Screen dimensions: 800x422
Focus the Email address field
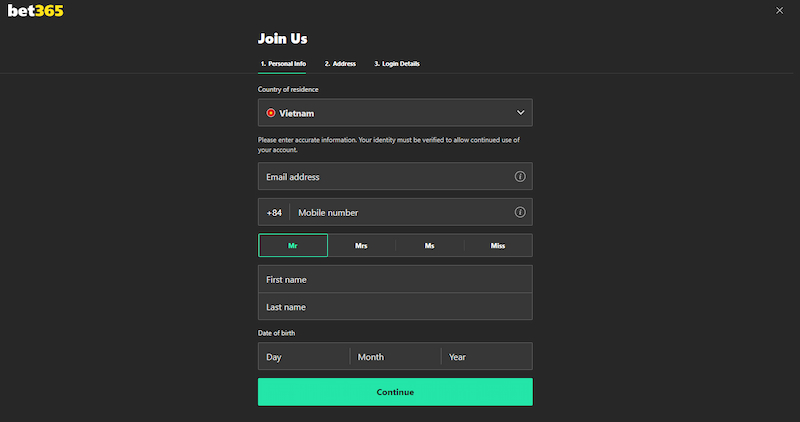395,177
